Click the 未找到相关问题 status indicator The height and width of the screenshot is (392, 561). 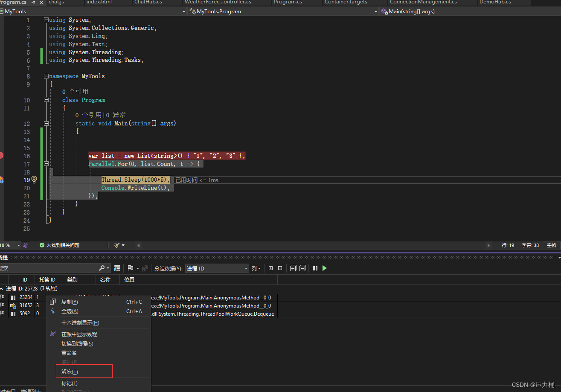pos(59,245)
